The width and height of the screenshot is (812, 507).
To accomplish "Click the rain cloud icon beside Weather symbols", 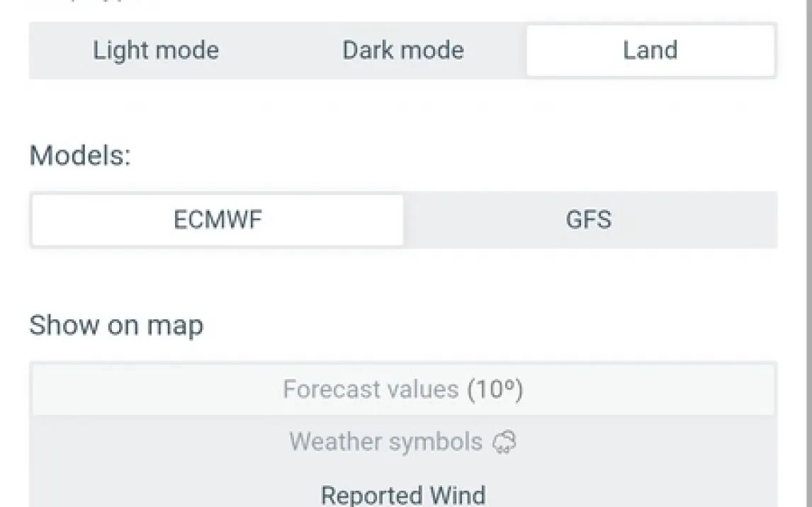I will pyautogui.click(x=504, y=443).
